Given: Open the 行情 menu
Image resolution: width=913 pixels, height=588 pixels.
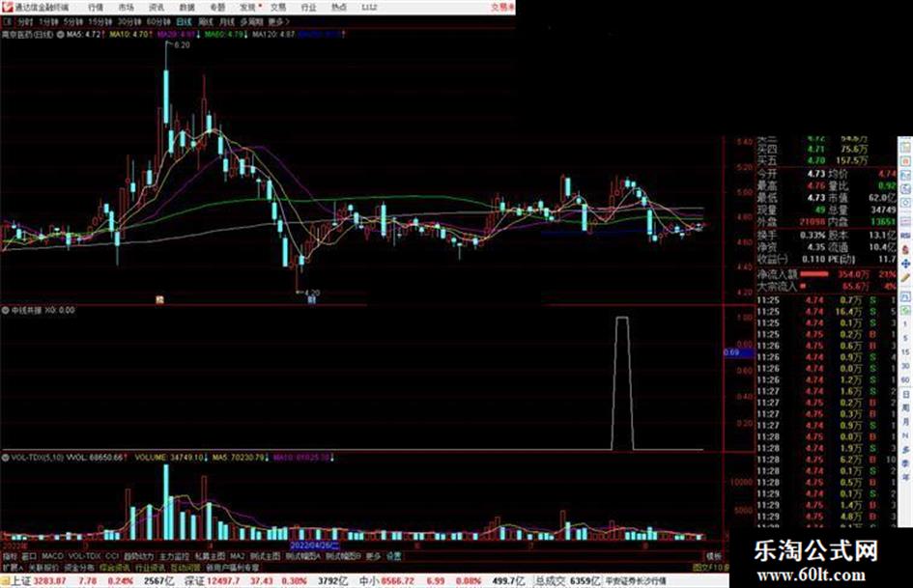Looking at the screenshot, I should 96,7.
